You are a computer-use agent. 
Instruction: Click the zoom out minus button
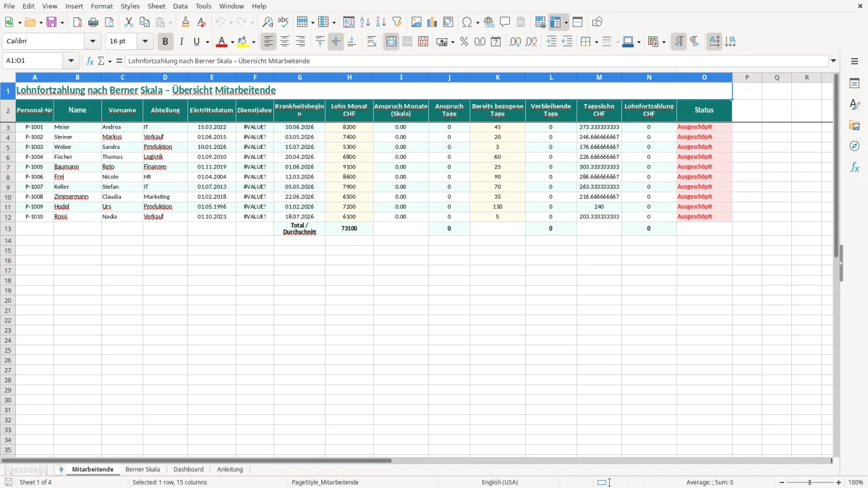[x=782, y=482]
